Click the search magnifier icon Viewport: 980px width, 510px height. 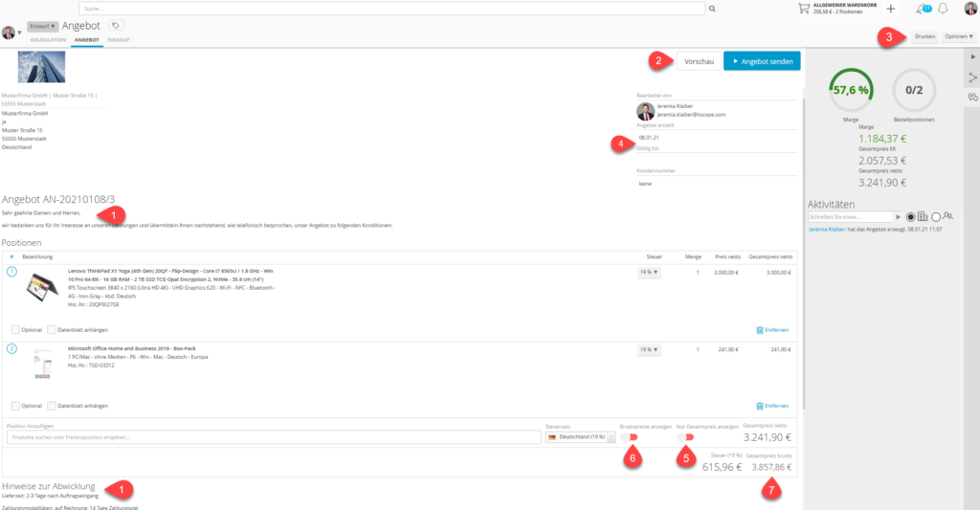pos(712,9)
